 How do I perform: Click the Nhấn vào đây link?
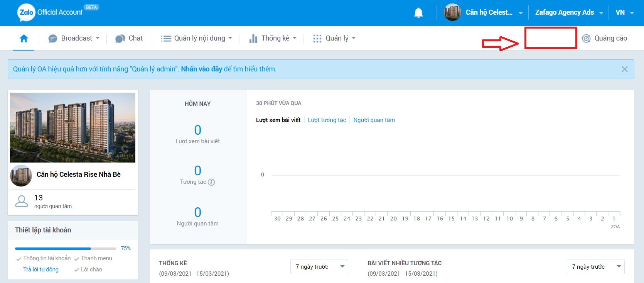pos(202,69)
